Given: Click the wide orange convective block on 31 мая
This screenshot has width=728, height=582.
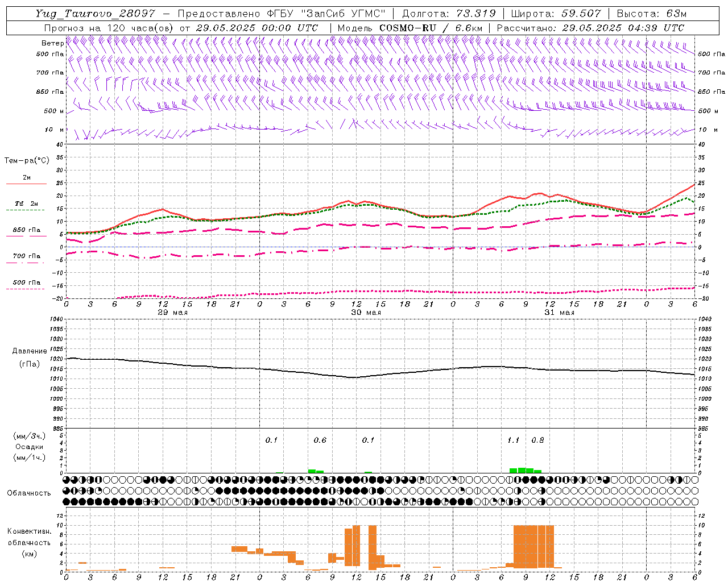Looking at the screenshot, I should point(533,547).
